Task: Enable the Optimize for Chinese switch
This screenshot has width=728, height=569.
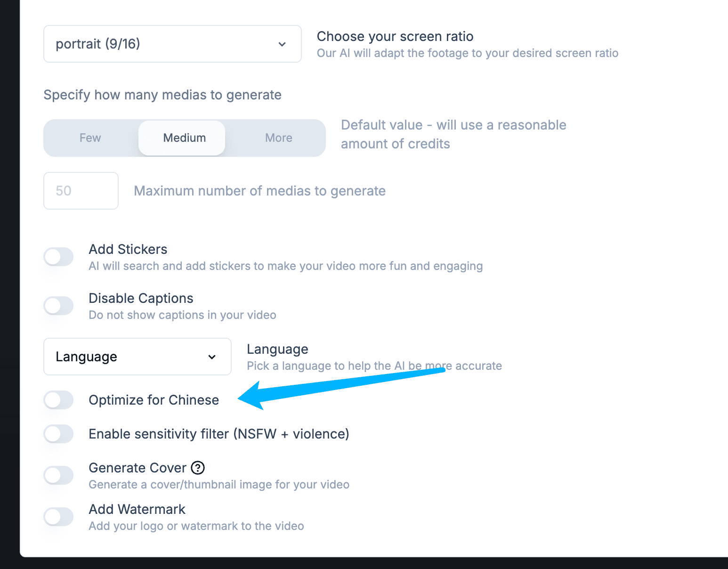Action: click(59, 400)
